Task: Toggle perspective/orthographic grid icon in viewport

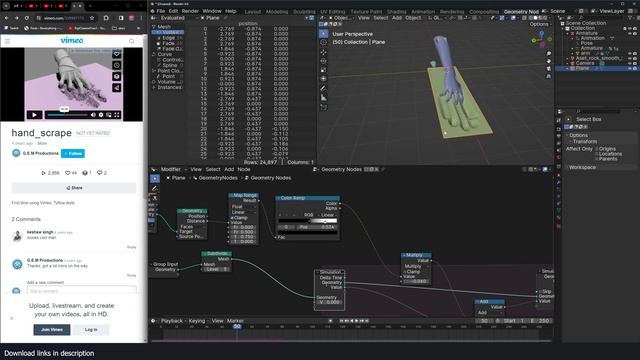Action: 549,76
